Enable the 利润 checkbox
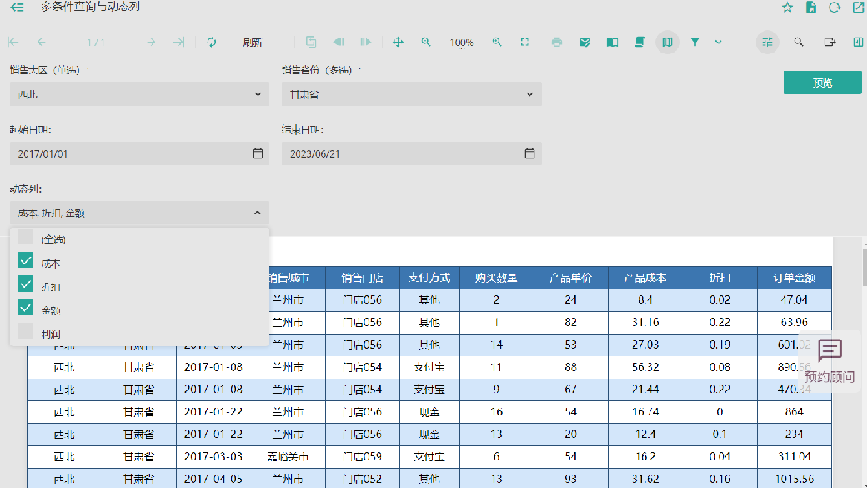Viewport: 868px width, 488px height. click(26, 332)
